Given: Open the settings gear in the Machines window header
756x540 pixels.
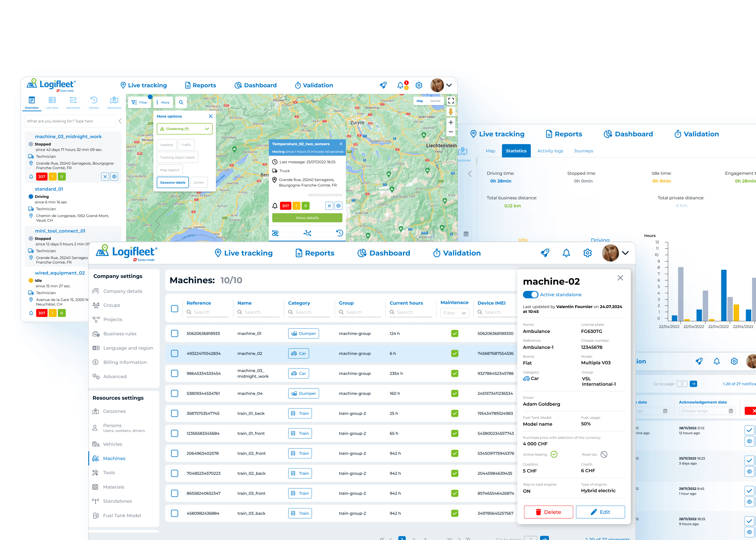Looking at the screenshot, I should click(x=588, y=253).
